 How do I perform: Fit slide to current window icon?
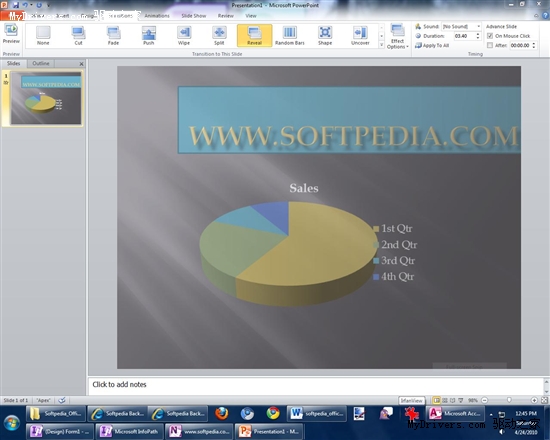(544, 400)
